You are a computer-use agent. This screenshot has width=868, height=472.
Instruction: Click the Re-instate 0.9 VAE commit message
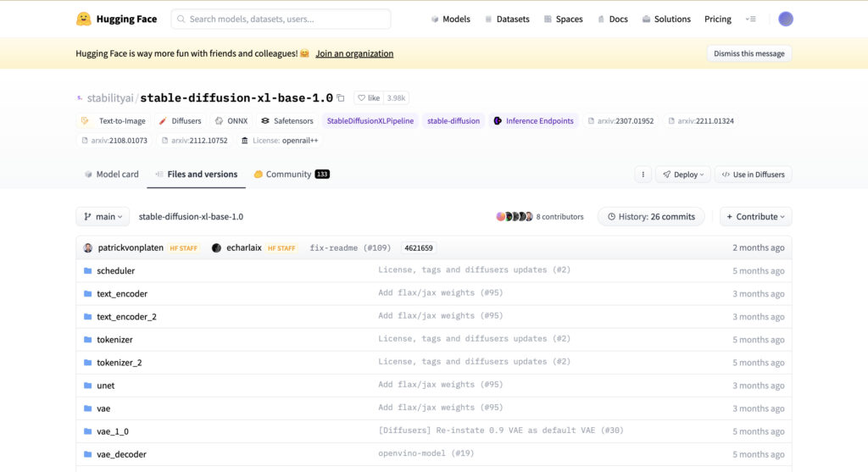(501, 430)
